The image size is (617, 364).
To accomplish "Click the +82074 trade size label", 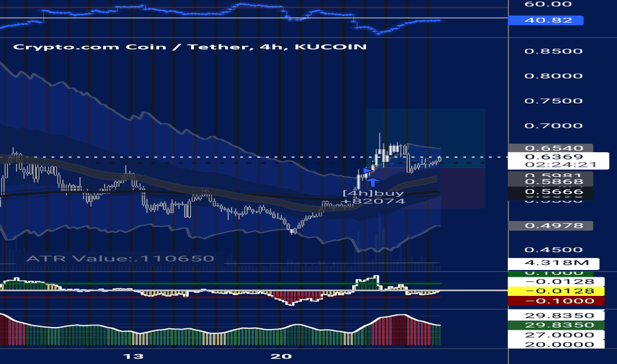I will point(373,201).
